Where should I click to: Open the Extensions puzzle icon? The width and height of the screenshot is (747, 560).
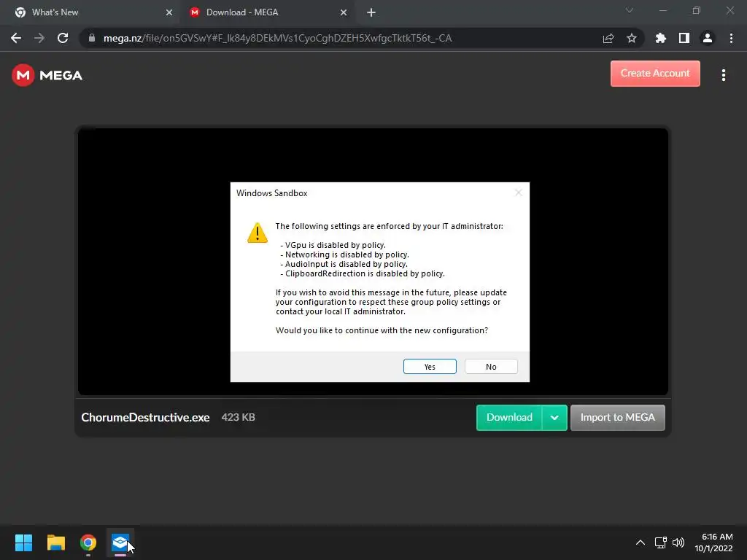(x=660, y=38)
